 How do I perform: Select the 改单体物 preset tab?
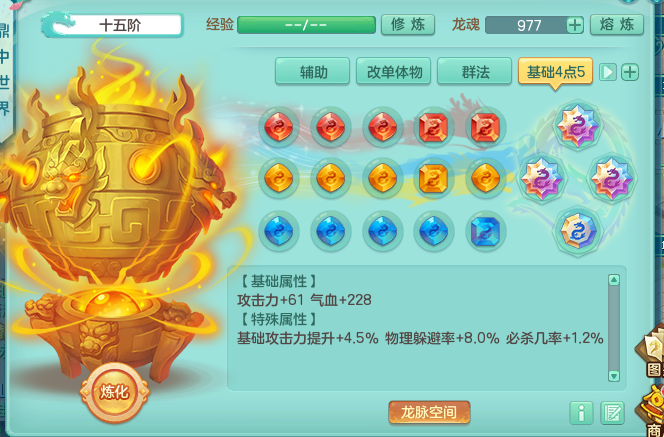[x=393, y=72]
